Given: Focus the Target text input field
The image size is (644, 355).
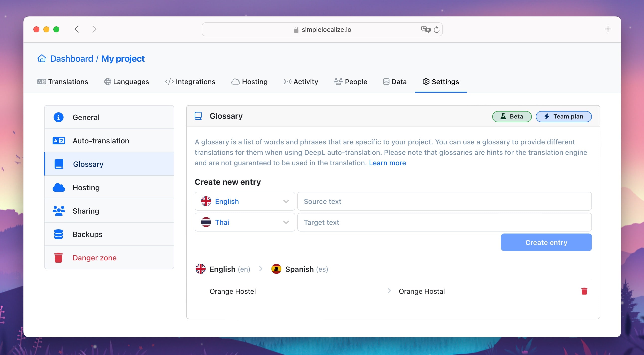Looking at the screenshot, I should [x=444, y=222].
